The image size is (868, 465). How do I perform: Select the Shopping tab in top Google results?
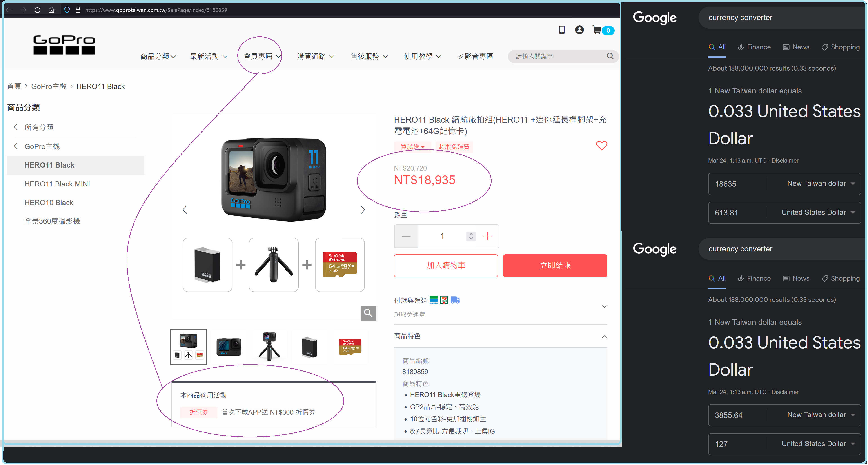[840, 47]
